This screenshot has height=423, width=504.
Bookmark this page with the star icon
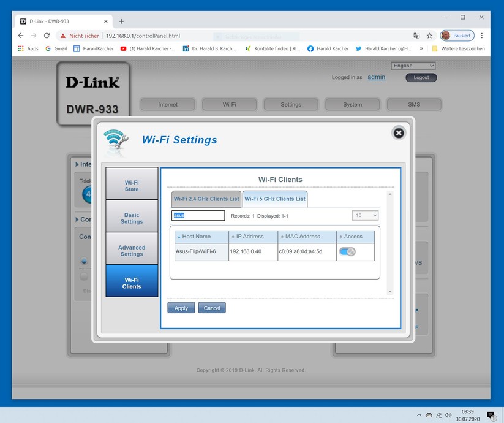pyautogui.click(x=429, y=36)
